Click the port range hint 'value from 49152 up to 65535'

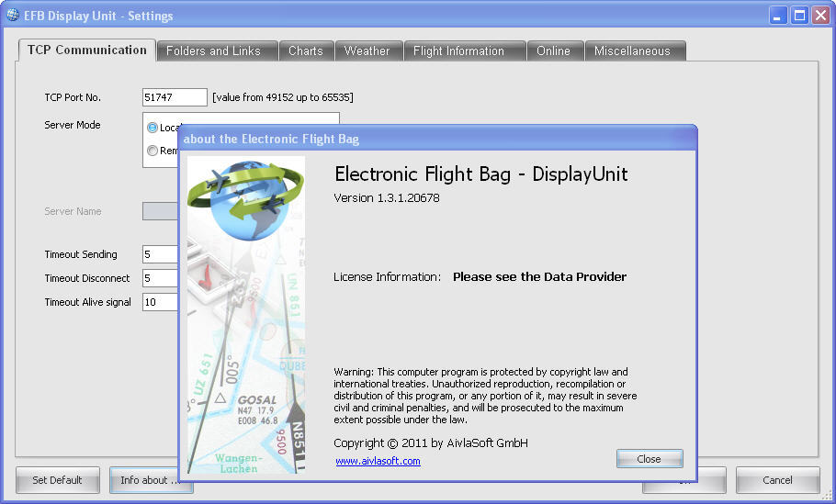(283, 97)
